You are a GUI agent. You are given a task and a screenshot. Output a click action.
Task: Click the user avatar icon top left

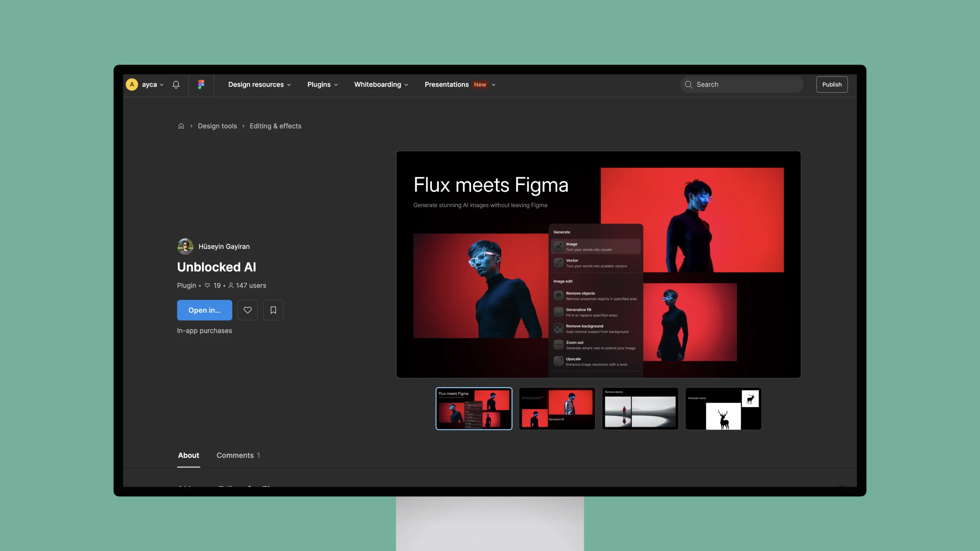click(x=132, y=85)
